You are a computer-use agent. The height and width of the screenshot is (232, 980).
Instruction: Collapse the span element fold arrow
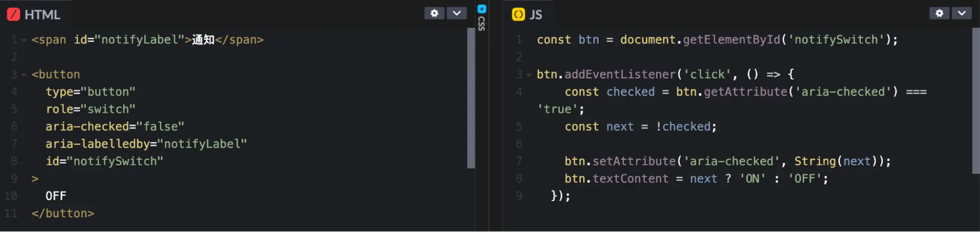24,40
